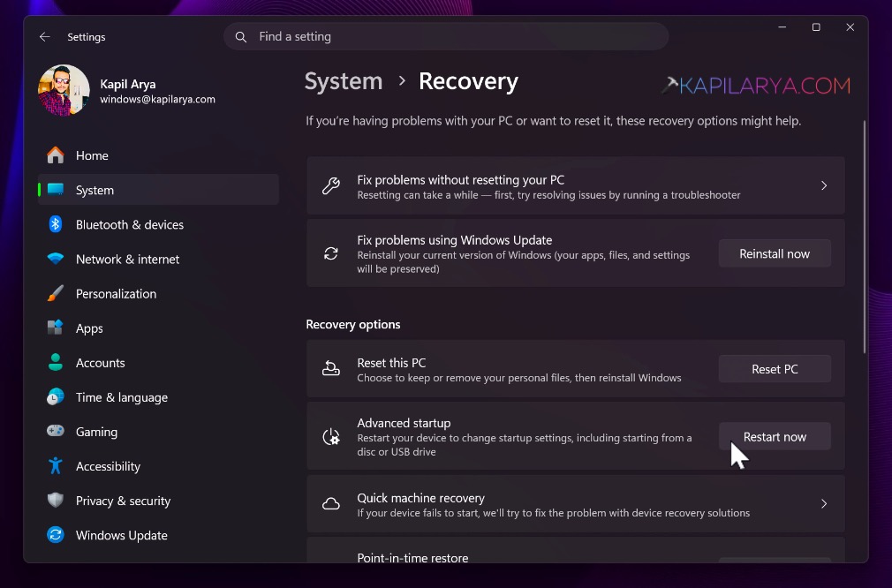
Task: Open Windows Update page
Action: [158, 536]
